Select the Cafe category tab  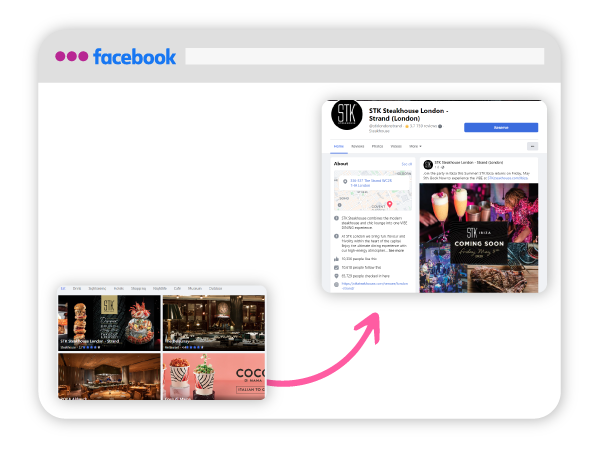coord(177,289)
